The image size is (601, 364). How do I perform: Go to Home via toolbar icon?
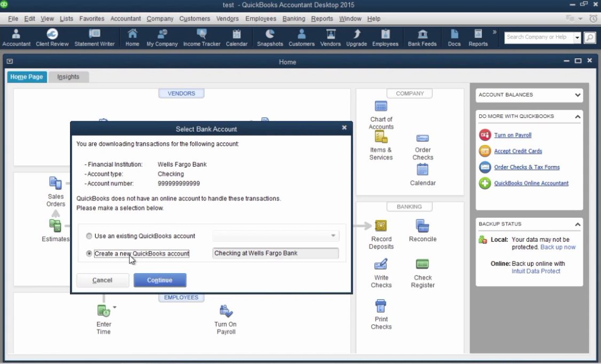[132, 38]
